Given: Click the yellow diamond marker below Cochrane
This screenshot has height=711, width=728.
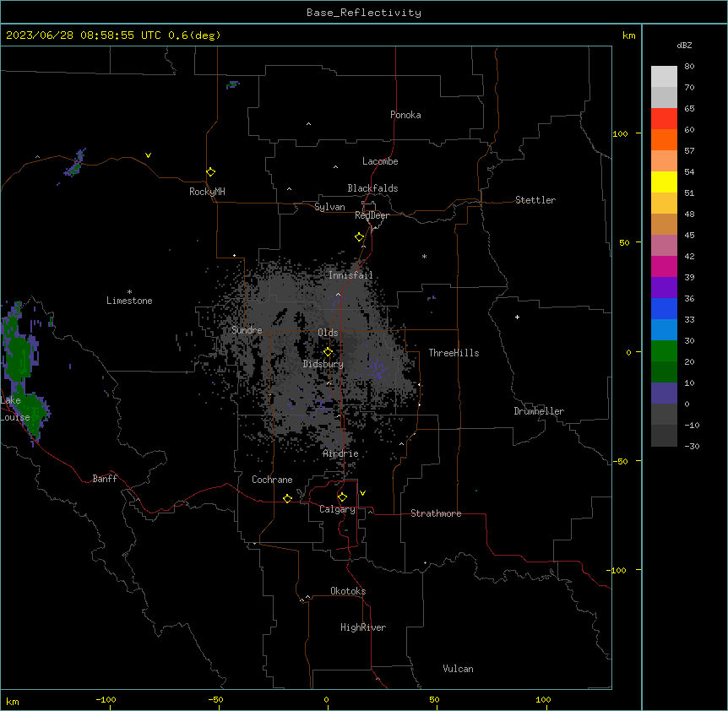Looking at the screenshot, I should click(287, 498).
